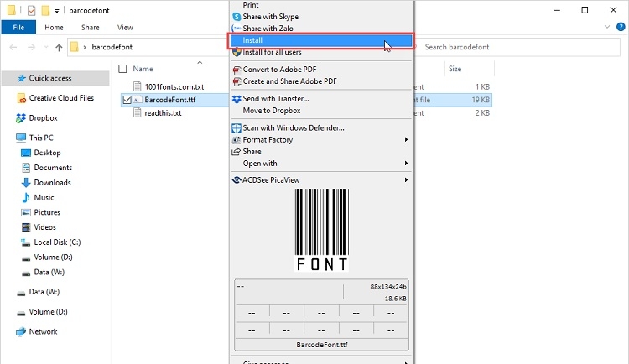629x364 pixels.
Task: Click the Forward navigation arrow
Action: coord(31,47)
